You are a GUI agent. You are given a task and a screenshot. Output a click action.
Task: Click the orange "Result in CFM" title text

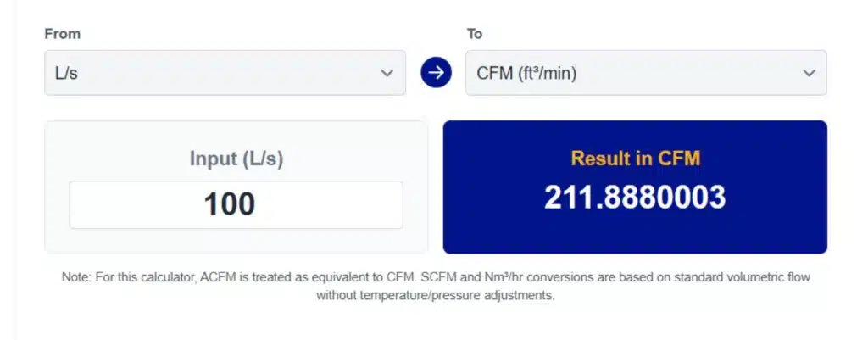(x=636, y=159)
